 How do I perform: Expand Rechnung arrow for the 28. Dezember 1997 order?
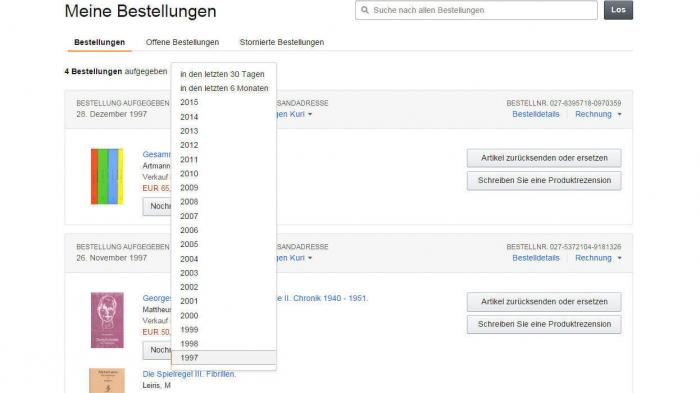click(619, 114)
